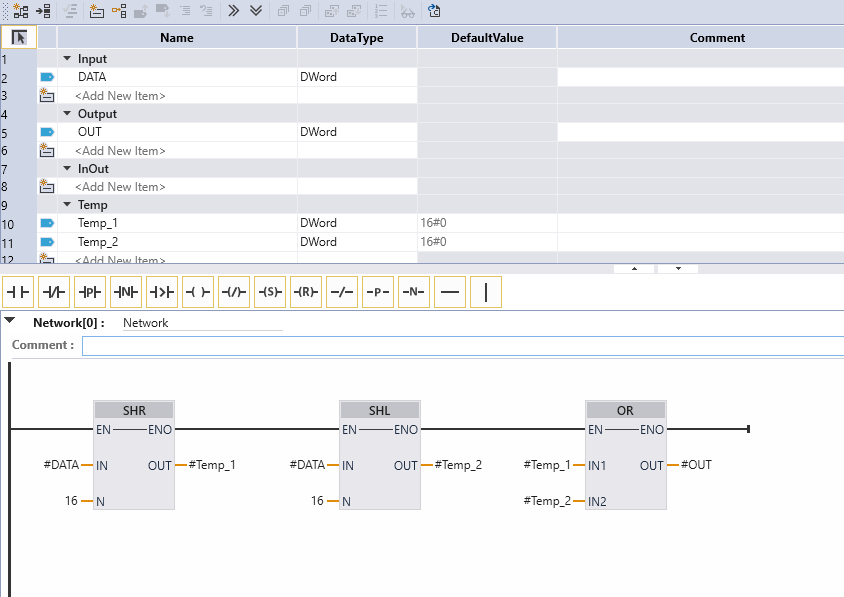Add a horizontal line connector
The height and width of the screenshot is (597, 844).
click(x=450, y=292)
